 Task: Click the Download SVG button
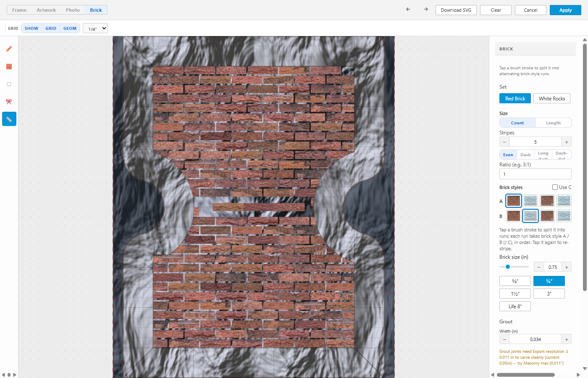[456, 10]
